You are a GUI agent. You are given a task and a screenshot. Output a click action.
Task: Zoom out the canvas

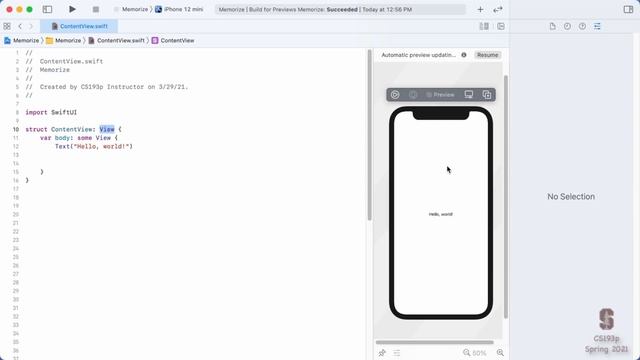point(466,353)
